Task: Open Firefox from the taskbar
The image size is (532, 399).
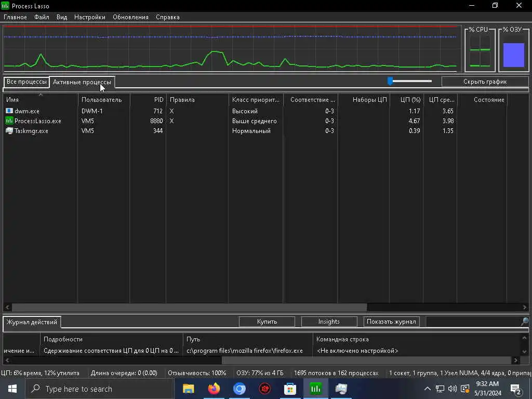Action: (x=214, y=389)
